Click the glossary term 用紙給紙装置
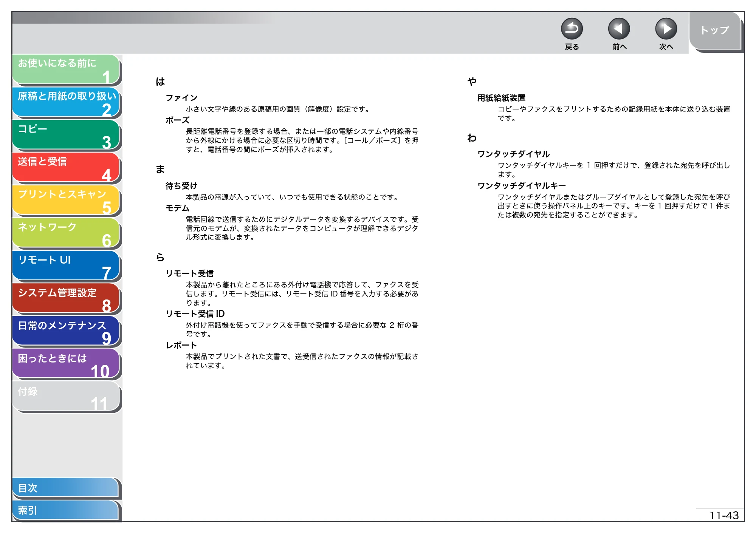The width and height of the screenshot is (756, 534). coord(501,98)
